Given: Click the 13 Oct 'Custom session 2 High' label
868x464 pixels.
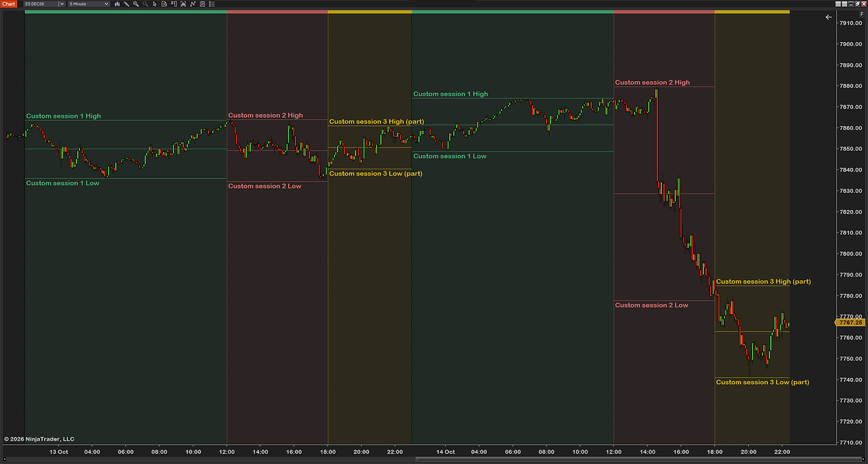Looking at the screenshot, I should point(265,116).
